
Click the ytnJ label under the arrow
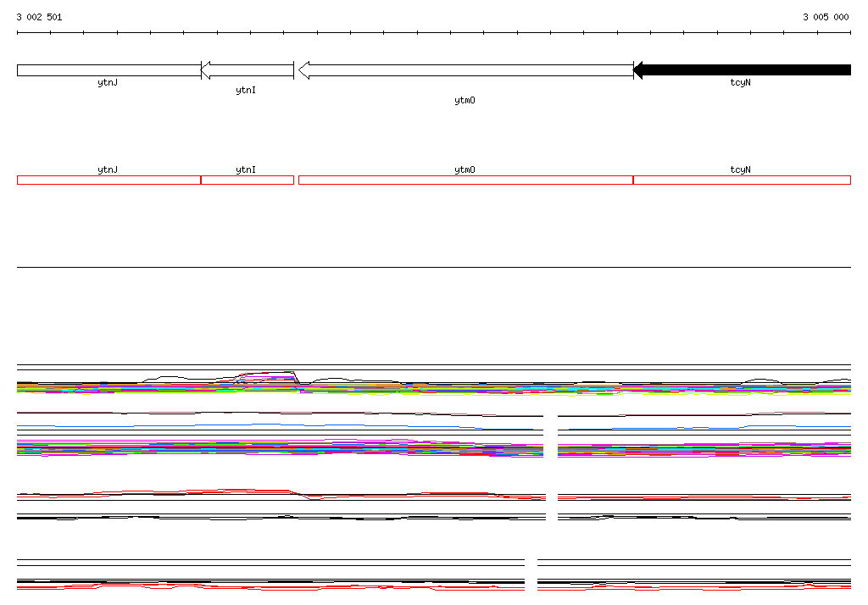[108, 82]
